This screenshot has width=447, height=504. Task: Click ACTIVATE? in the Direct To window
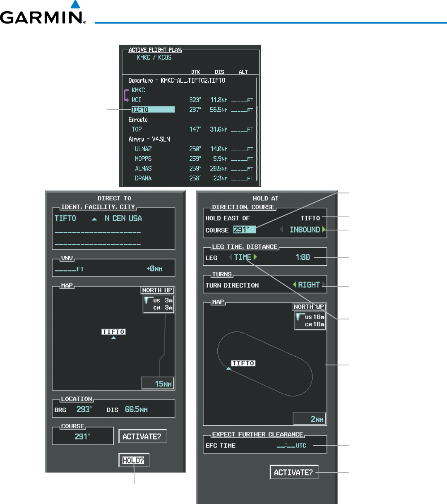142,436
